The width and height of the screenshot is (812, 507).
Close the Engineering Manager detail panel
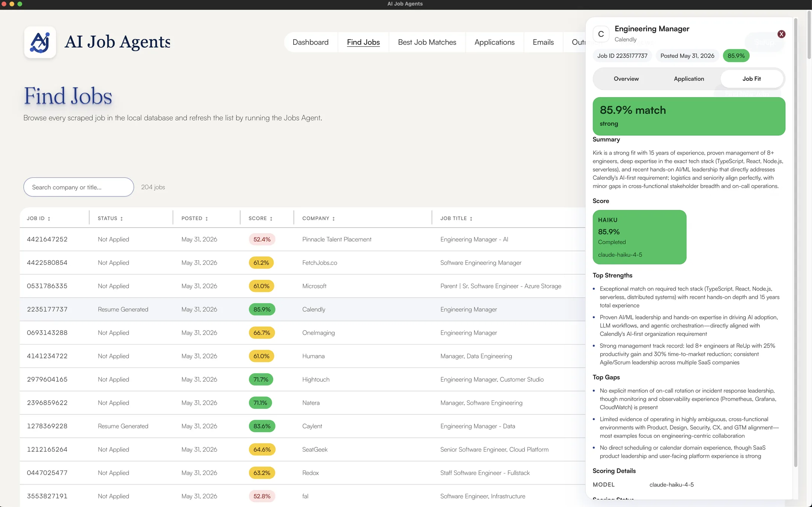[781, 34]
